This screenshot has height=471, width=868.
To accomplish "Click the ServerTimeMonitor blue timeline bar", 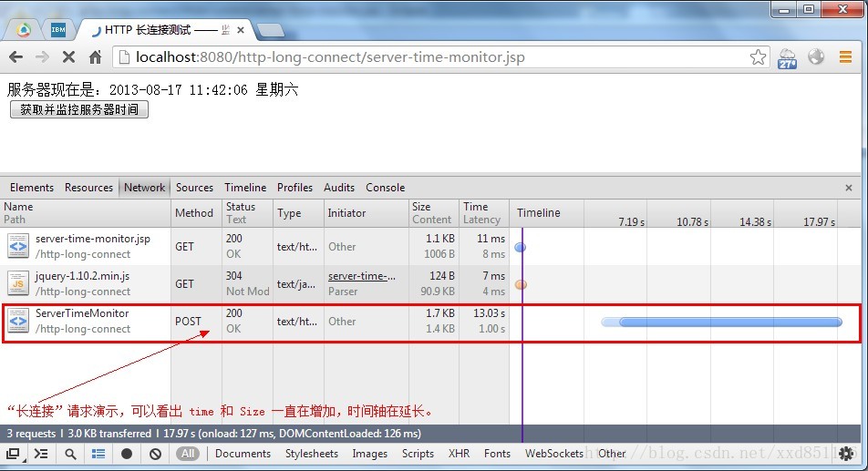I will pyautogui.click(x=722, y=322).
